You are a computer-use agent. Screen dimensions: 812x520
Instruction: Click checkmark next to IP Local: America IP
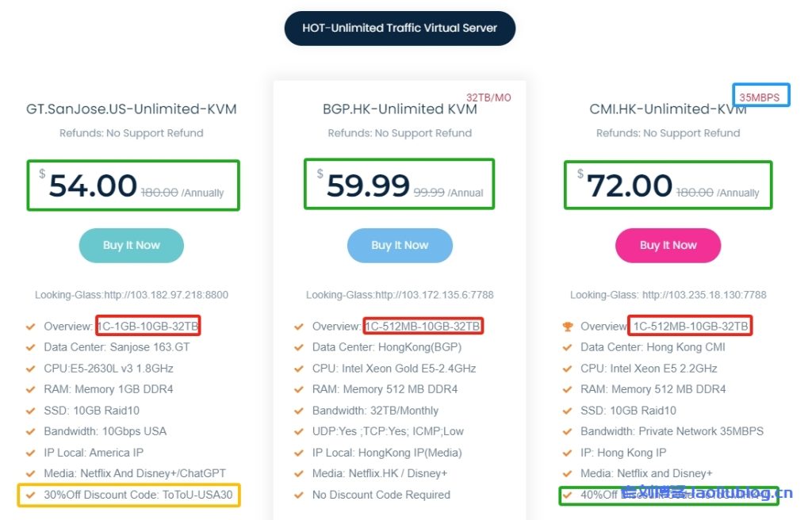(x=30, y=453)
